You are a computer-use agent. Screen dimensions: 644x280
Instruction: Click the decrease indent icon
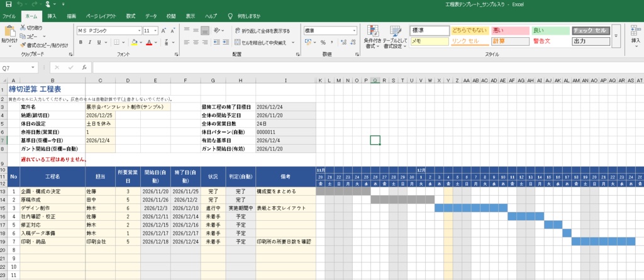click(x=216, y=42)
